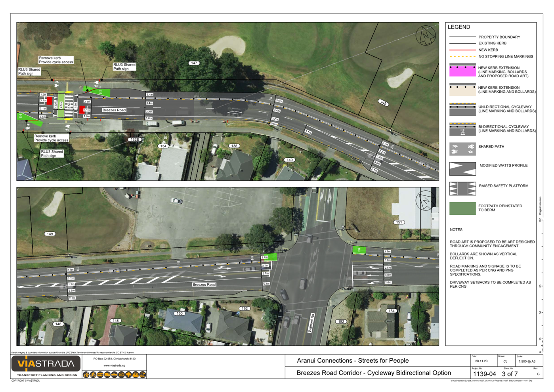Click the bus icon in the footer strip

(100, 375)
